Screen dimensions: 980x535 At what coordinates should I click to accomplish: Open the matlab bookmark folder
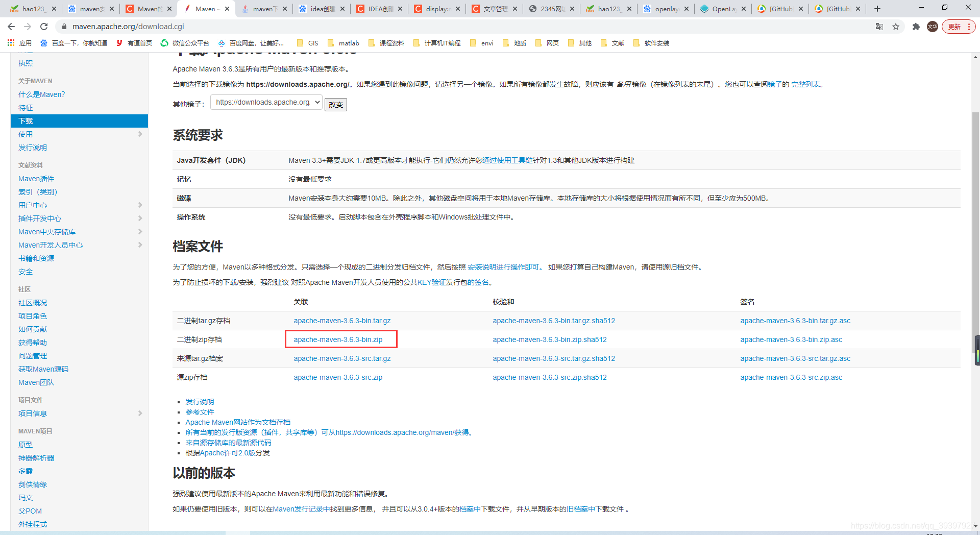(x=344, y=43)
